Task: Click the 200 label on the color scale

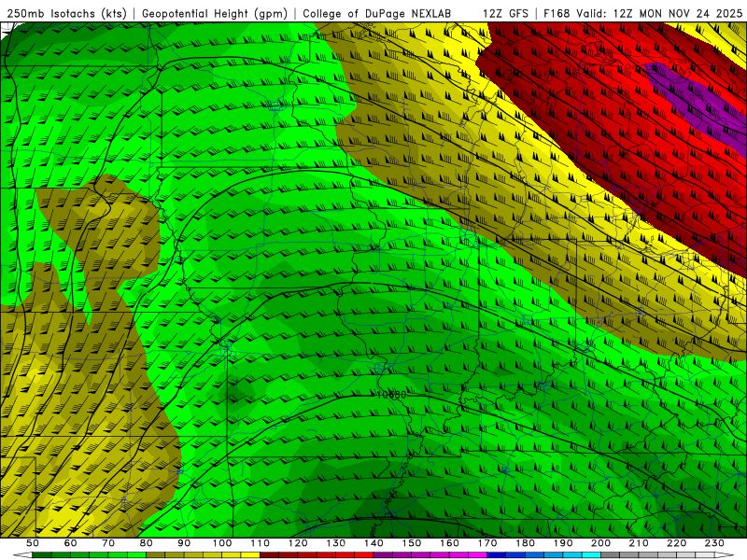Action: (600, 543)
